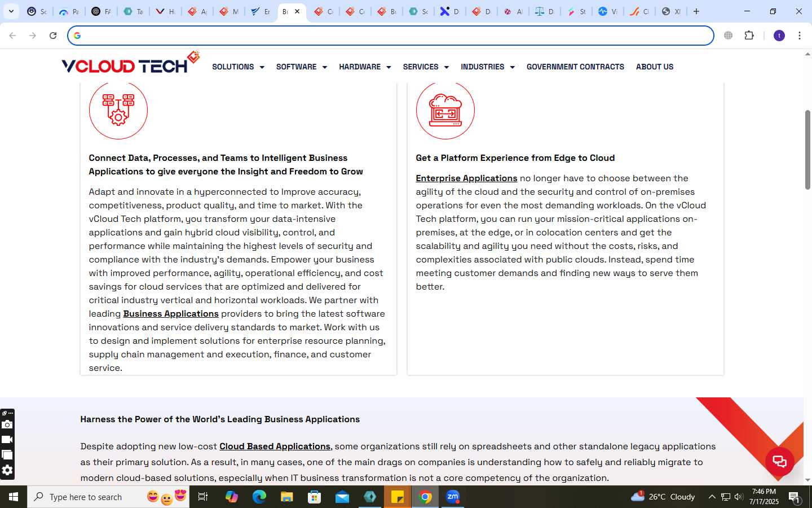Click the taskbar clock showing 7:46 PM
This screenshot has width=812, height=508.
tap(764, 497)
